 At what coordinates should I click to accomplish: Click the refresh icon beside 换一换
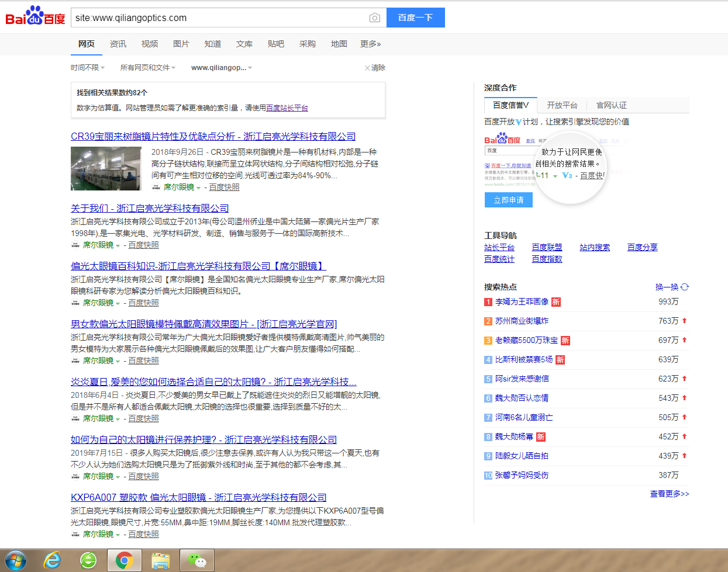coord(685,287)
